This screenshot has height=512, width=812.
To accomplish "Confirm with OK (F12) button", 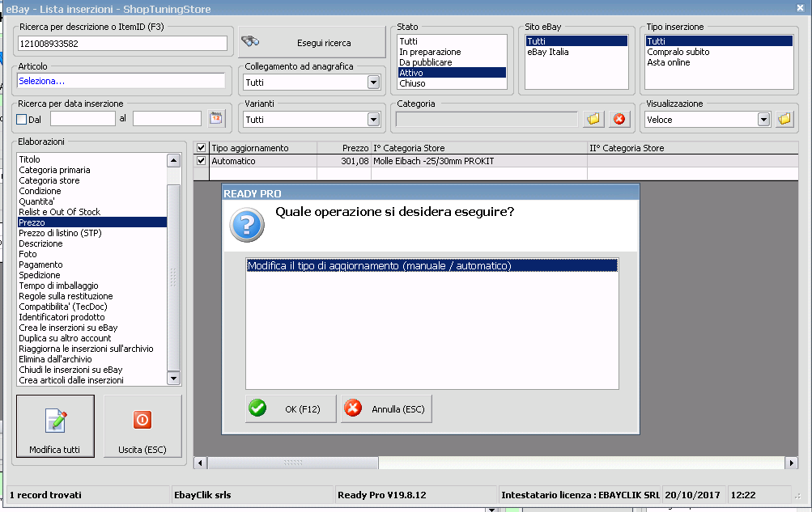I will point(291,408).
